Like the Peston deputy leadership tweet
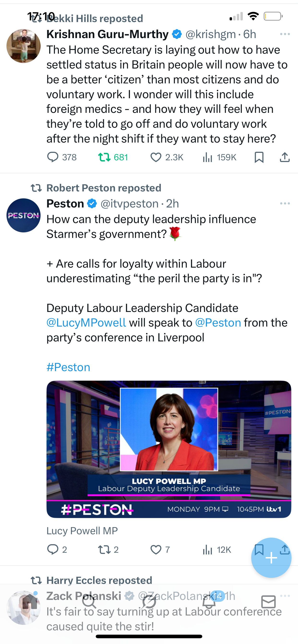Image resolution: width=298 pixels, height=644 pixels. point(156,550)
